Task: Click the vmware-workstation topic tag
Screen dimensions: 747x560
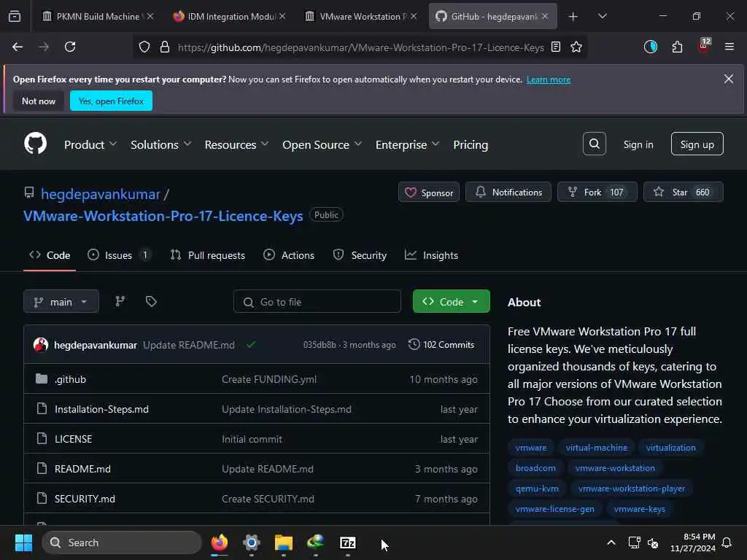Action: point(614,468)
